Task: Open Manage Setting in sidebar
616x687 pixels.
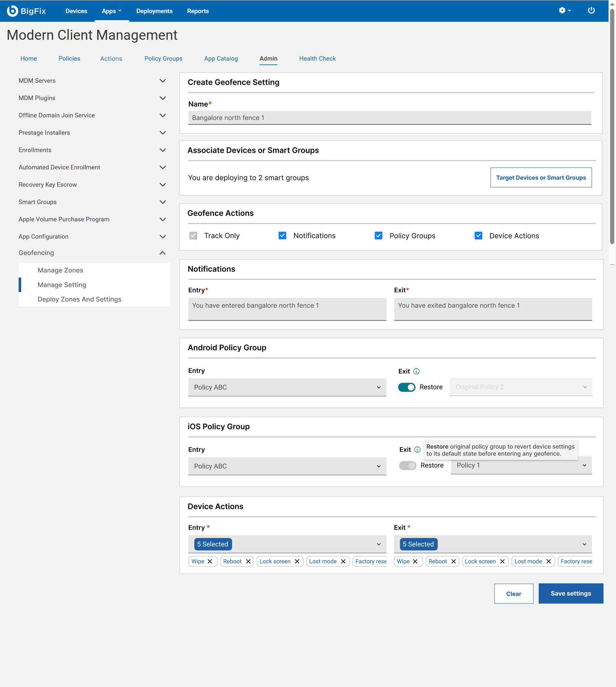Action: click(62, 285)
